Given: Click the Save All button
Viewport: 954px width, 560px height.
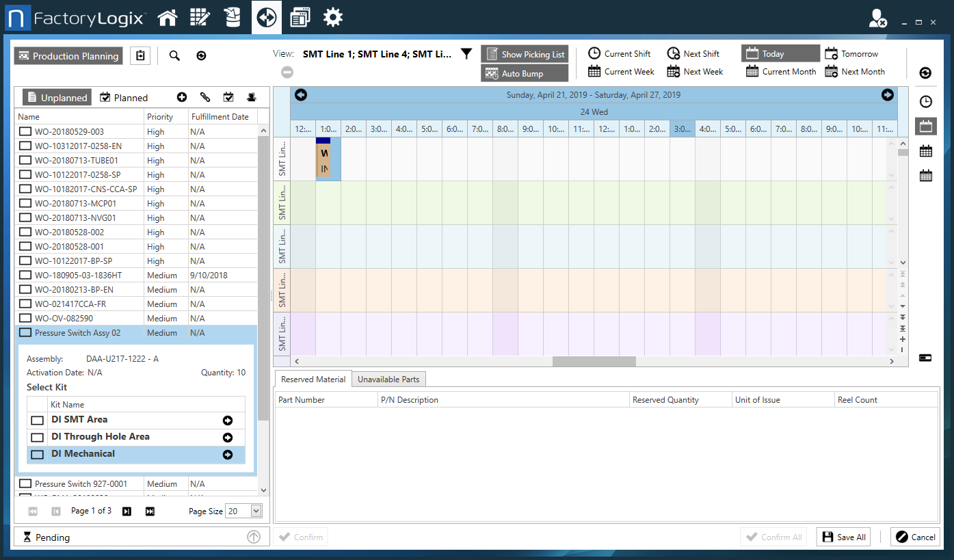Looking at the screenshot, I should pyautogui.click(x=843, y=537).
